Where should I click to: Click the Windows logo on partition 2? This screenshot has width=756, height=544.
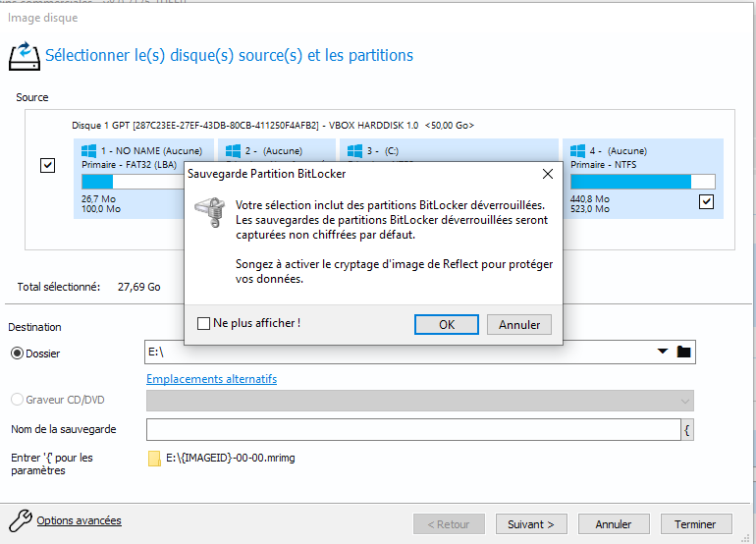(233, 151)
